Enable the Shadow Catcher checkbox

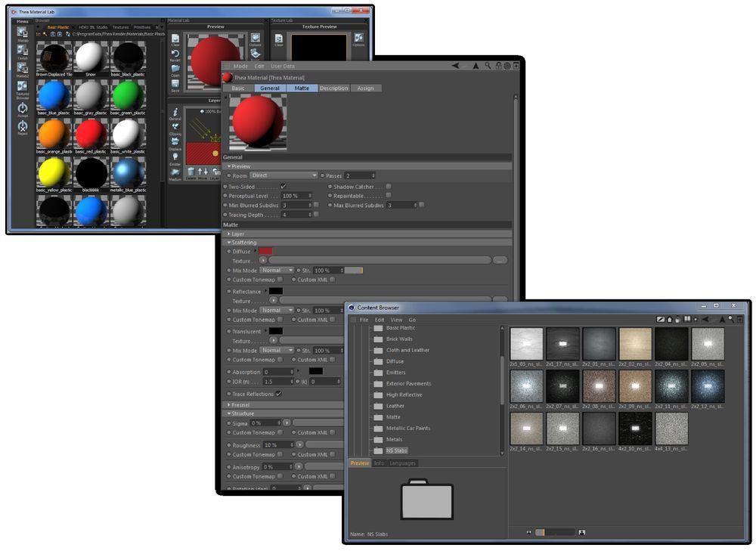tap(389, 186)
